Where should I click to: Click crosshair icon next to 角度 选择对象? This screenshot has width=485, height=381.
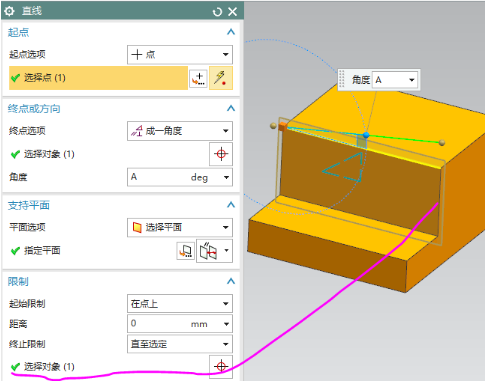point(221,154)
